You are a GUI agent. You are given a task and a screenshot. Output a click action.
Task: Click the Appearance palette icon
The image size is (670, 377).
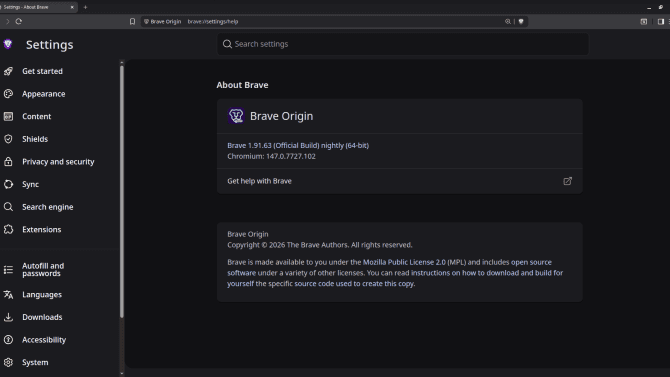(8, 94)
